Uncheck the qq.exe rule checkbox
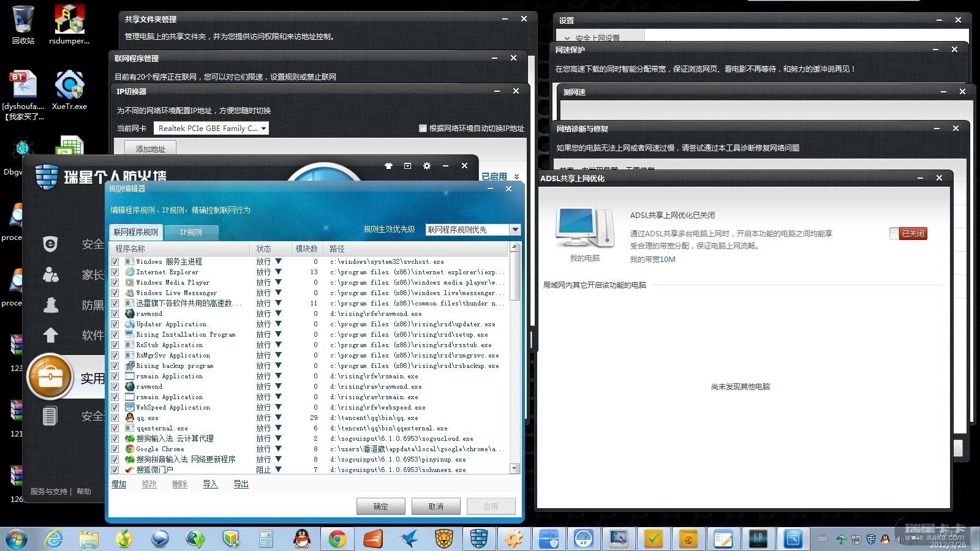The height and width of the screenshot is (551, 980). (115, 418)
